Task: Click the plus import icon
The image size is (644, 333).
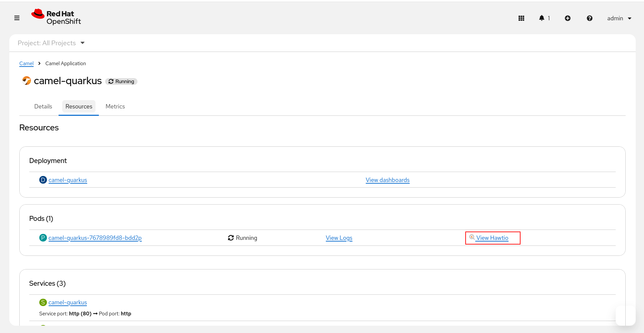Action: 567,18
